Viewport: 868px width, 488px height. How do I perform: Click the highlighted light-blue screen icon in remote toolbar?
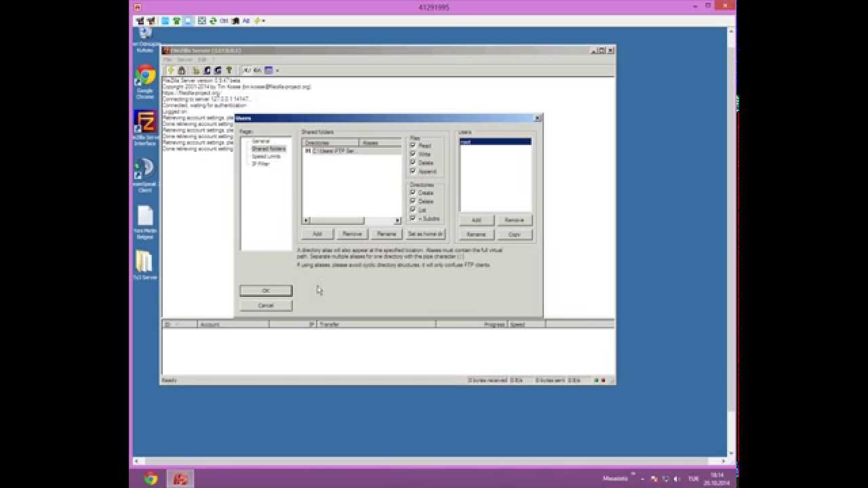188,21
